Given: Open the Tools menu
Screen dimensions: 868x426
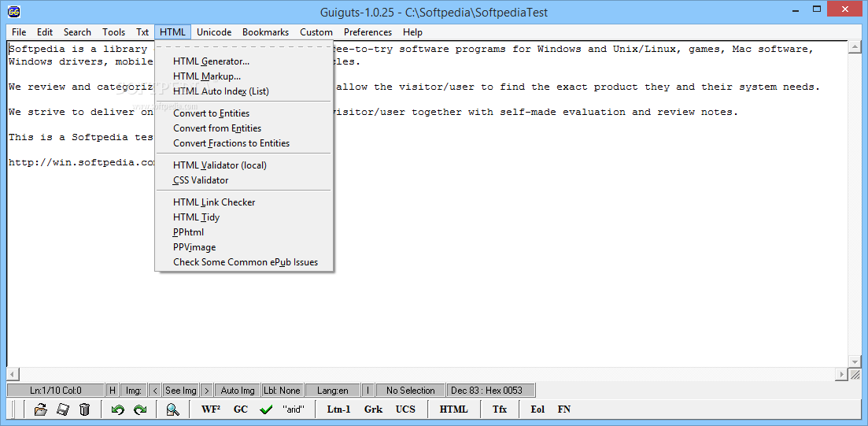Looking at the screenshot, I should (x=113, y=32).
